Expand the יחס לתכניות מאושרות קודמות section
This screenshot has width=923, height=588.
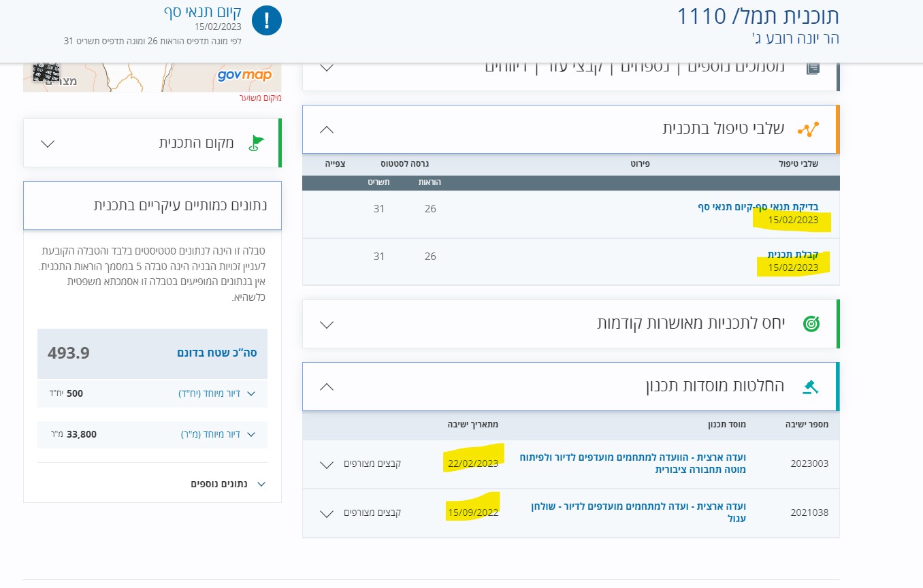click(x=326, y=324)
